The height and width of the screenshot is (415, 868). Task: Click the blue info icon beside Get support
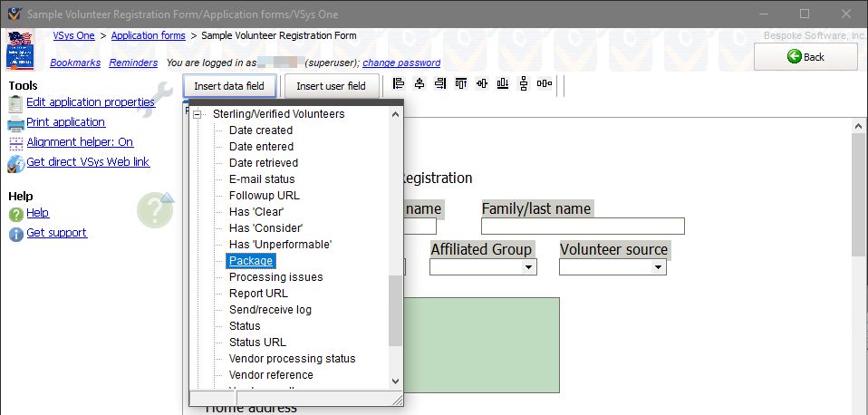tap(15, 234)
